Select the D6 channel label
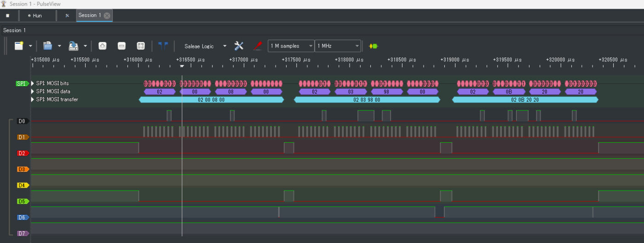Screen dimensions: 644x243 [x=23, y=217]
